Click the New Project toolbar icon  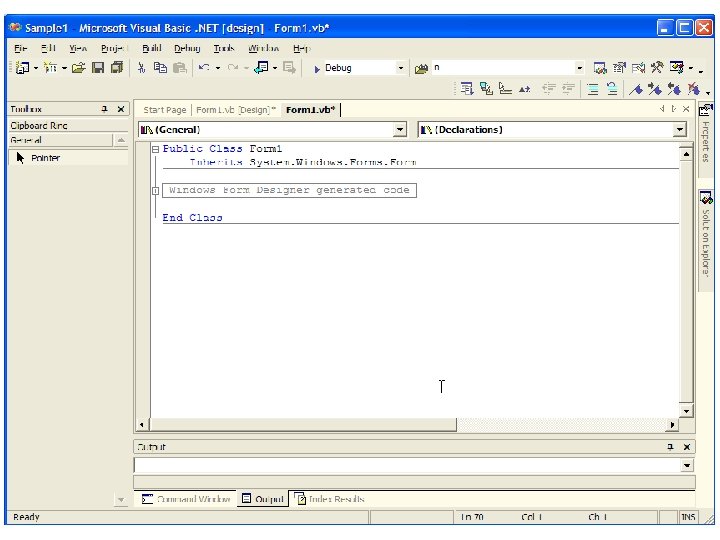[22, 68]
